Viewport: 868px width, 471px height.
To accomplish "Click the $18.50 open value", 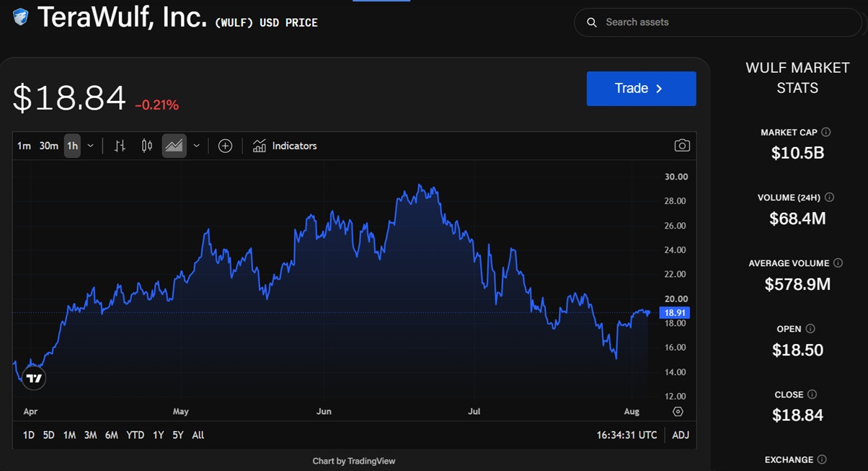I will click(x=797, y=350).
